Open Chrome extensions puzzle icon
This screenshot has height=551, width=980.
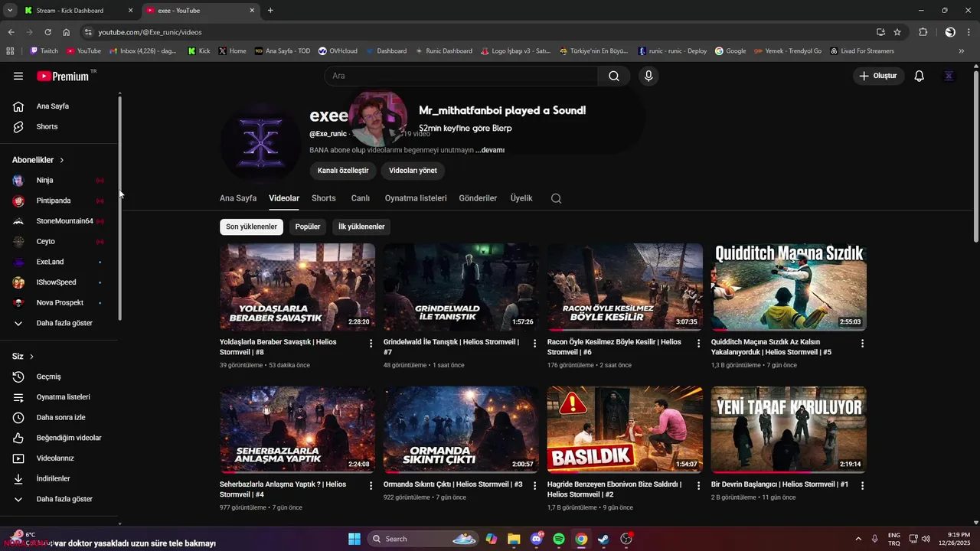923,32
